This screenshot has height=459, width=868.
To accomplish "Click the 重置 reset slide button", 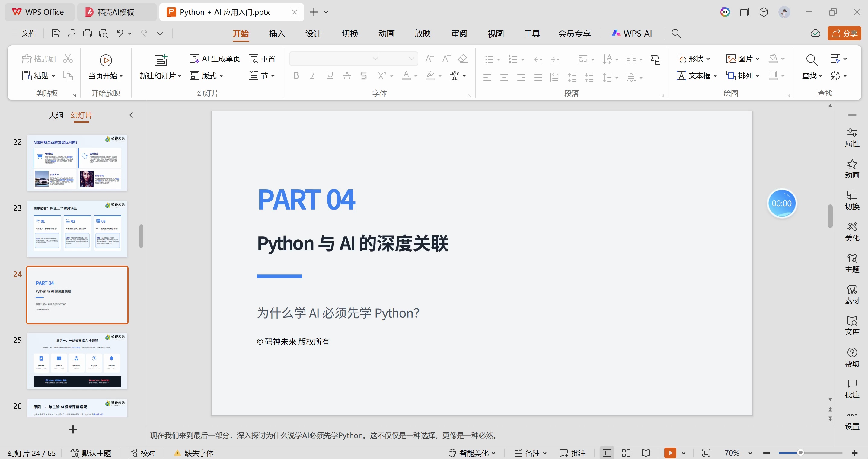I will click(x=262, y=59).
